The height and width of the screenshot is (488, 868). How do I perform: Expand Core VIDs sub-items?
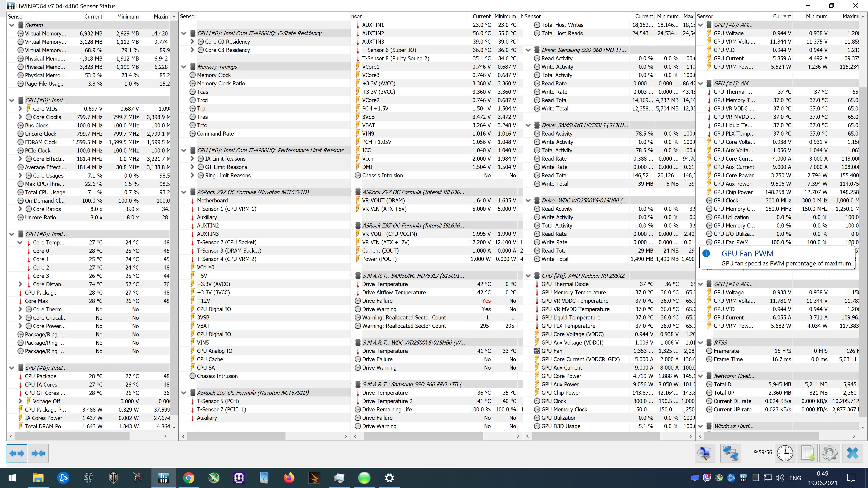(x=20, y=108)
